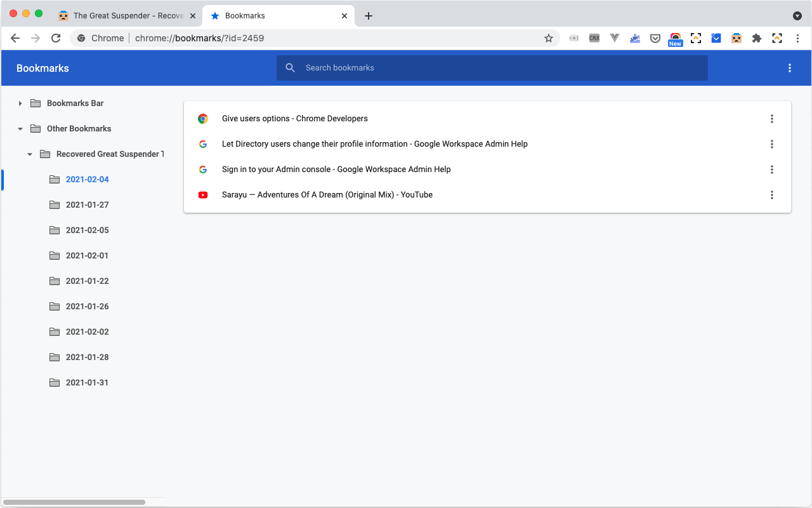The height and width of the screenshot is (508, 812).
Task: Select the Sign in to your Admin console bookmark
Action: click(x=336, y=170)
